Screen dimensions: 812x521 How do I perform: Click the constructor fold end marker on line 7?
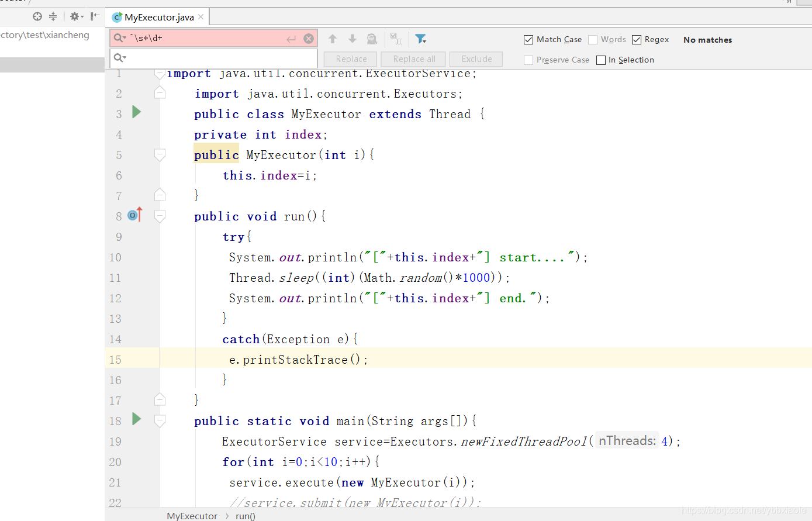click(x=160, y=195)
